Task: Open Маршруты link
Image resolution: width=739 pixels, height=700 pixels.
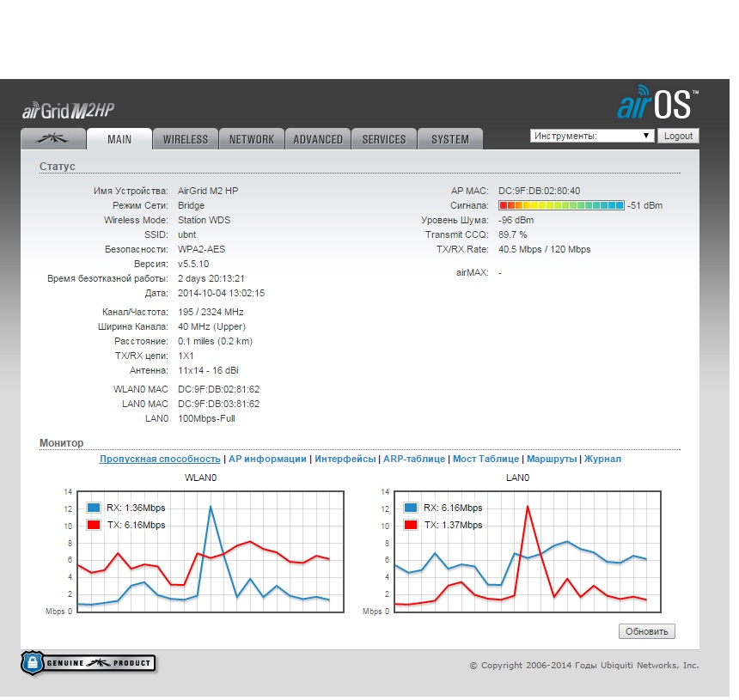Action: [552, 459]
